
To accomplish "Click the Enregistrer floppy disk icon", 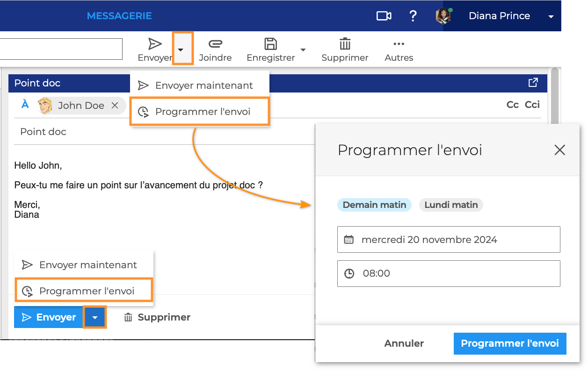I will (270, 44).
